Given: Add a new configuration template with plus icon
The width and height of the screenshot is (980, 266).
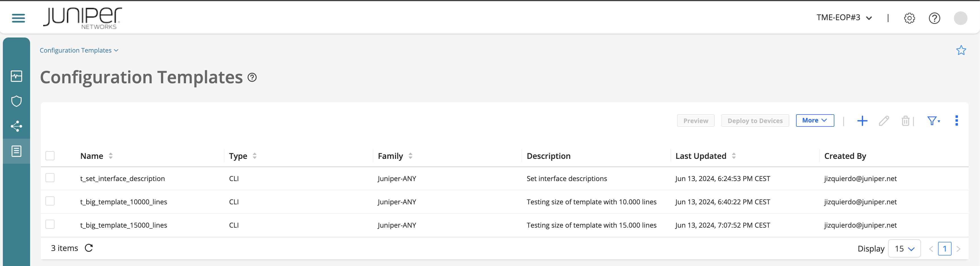Looking at the screenshot, I should [x=862, y=121].
